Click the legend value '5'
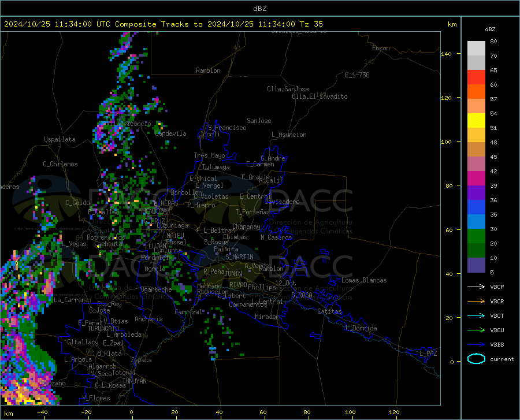 [x=492, y=273]
